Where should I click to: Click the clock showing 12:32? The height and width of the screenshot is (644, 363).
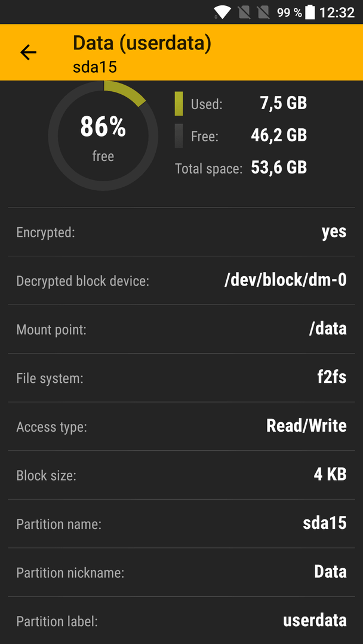[337, 13]
